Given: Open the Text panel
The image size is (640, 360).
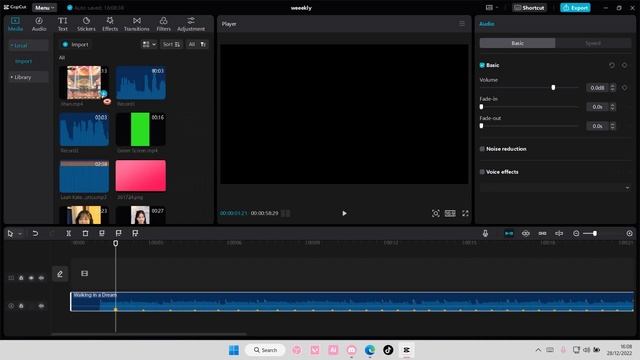Looking at the screenshot, I should (x=62, y=24).
